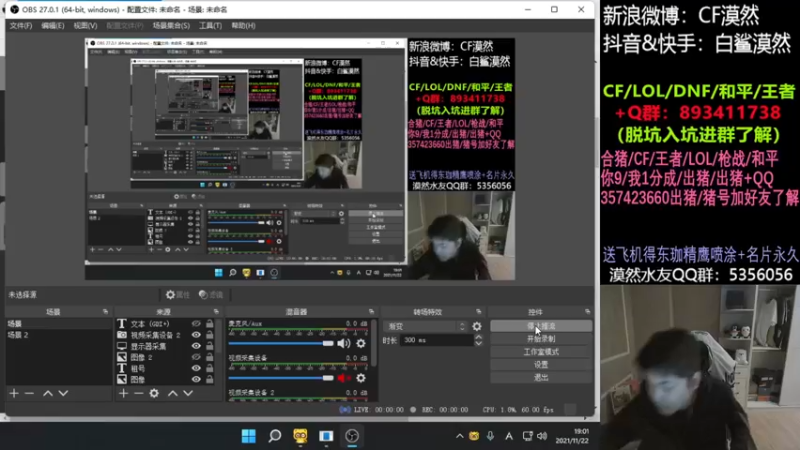The height and width of the screenshot is (450, 800).
Task: Toggle the lock on 显示器采集 source
Action: click(x=210, y=346)
